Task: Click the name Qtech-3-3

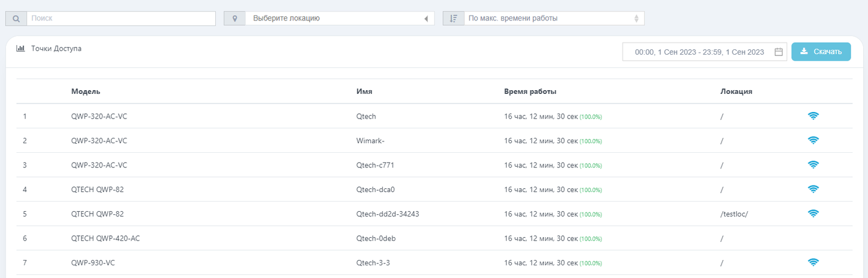Action: [x=373, y=262]
